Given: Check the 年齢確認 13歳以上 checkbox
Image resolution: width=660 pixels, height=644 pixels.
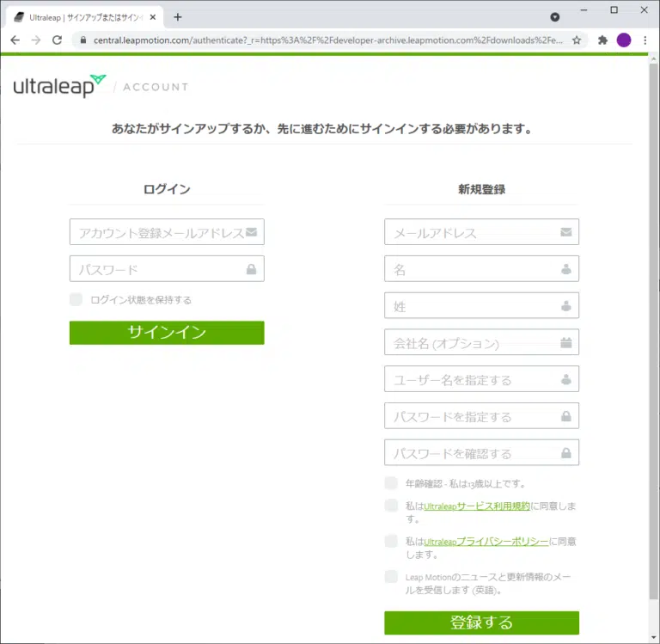Looking at the screenshot, I should coord(392,483).
